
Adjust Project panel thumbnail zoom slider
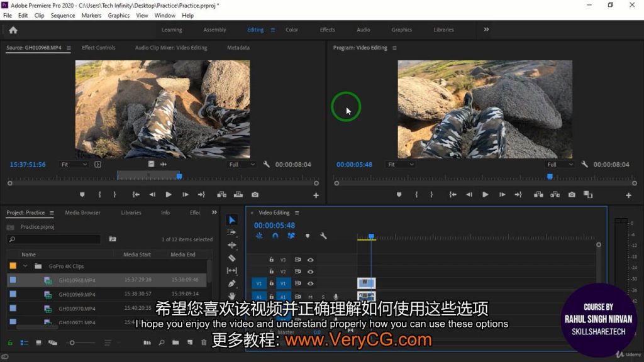tap(72, 343)
